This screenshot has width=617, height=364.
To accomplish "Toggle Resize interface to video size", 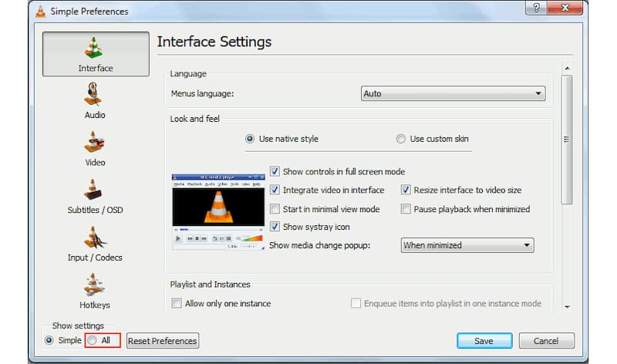I will pyautogui.click(x=406, y=190).
